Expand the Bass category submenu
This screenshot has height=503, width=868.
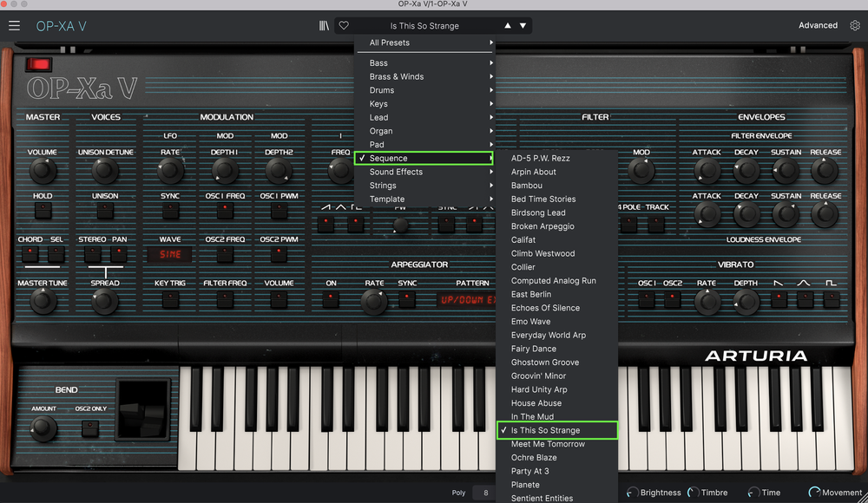coord(425,63)
